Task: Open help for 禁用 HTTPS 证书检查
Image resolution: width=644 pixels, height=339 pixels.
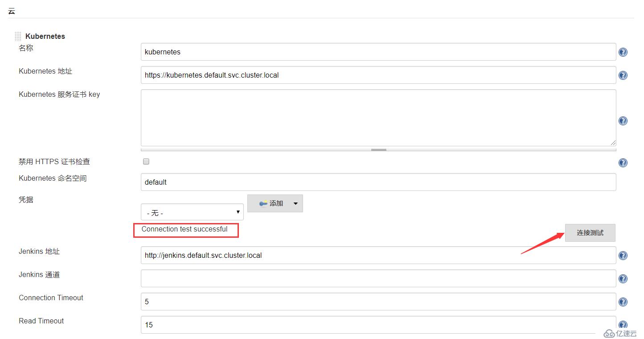Action: [623, 163]
